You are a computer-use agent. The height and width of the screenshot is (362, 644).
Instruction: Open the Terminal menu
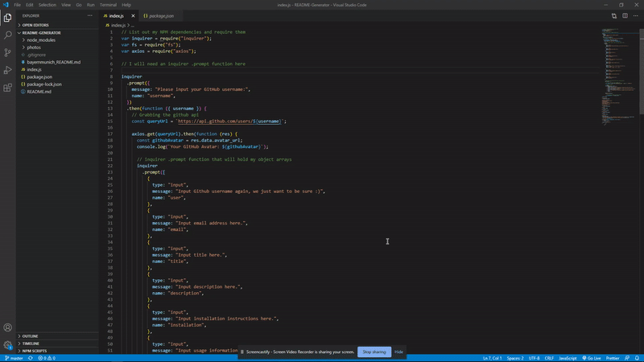tap(108, 5)
